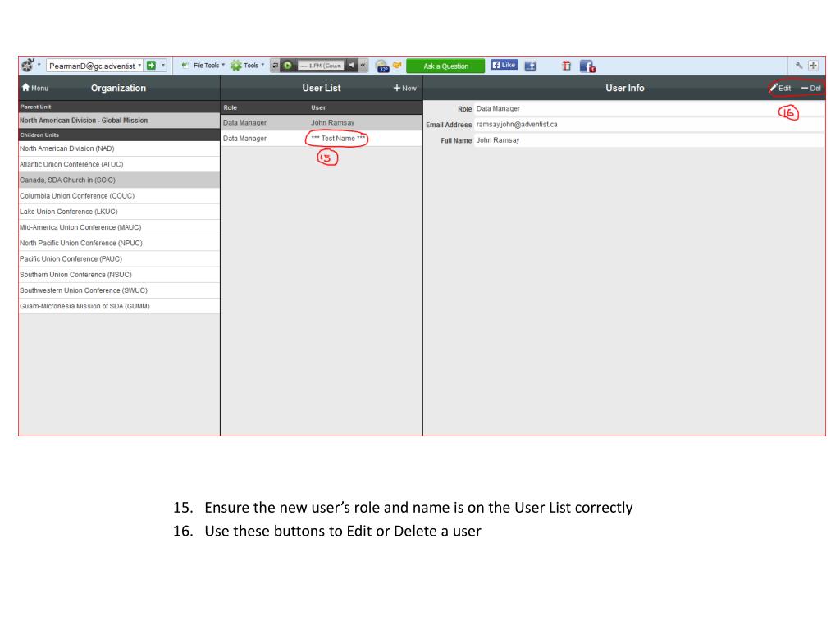
Task: Select parent unit North American Division - Global Mission
Action: click(x=119, y=121)
